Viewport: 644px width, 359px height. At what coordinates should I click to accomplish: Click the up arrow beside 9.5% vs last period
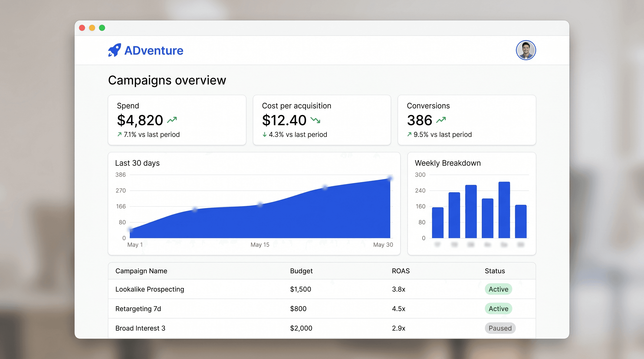click(409, 135)
